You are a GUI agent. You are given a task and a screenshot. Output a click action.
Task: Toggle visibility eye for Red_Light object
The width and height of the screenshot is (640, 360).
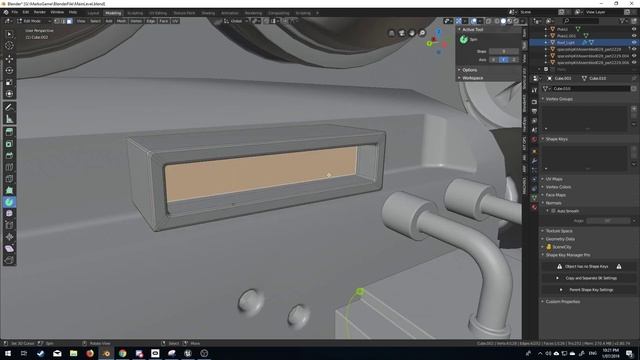(634, 42)
